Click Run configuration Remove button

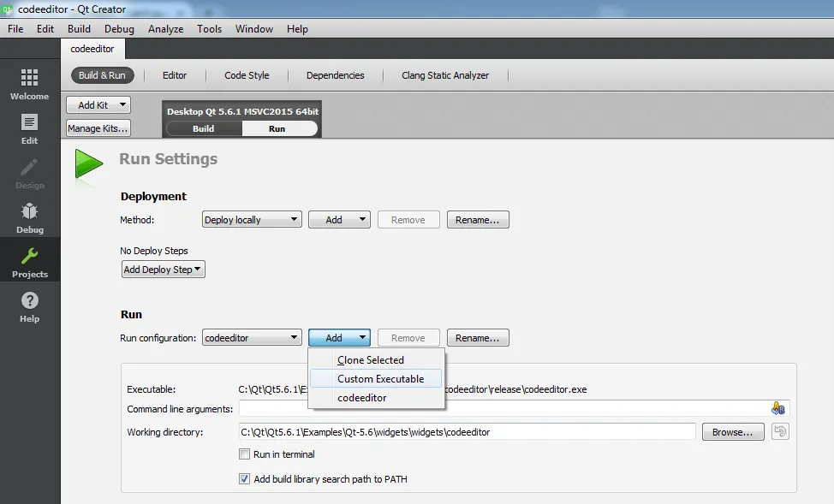click(408, 338)
